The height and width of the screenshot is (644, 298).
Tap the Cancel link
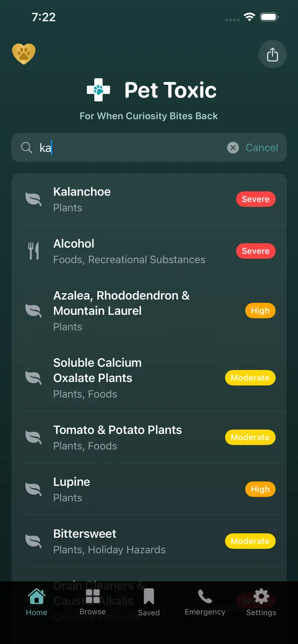(262, 147)
